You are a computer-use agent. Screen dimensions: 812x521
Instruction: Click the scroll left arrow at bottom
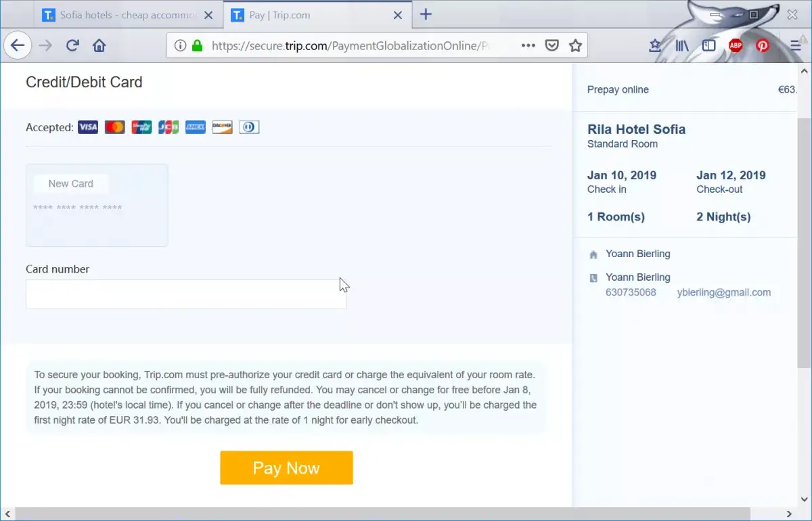pos(7,514)
